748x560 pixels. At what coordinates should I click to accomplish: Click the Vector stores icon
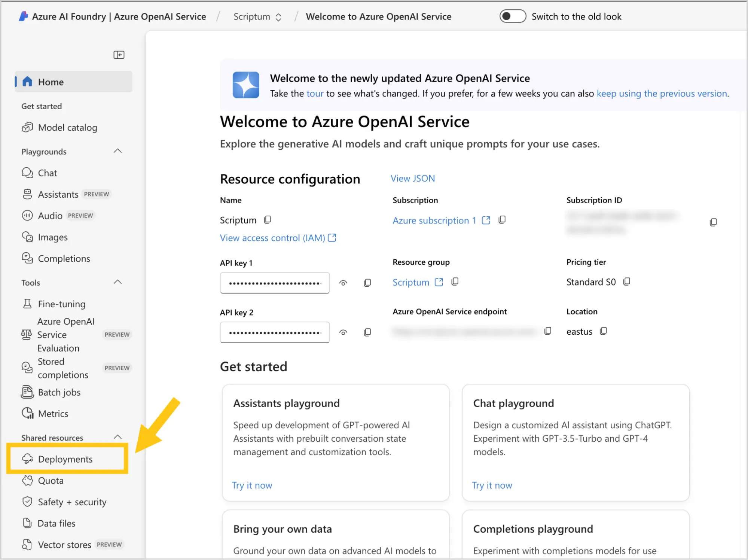coord(27,545)
